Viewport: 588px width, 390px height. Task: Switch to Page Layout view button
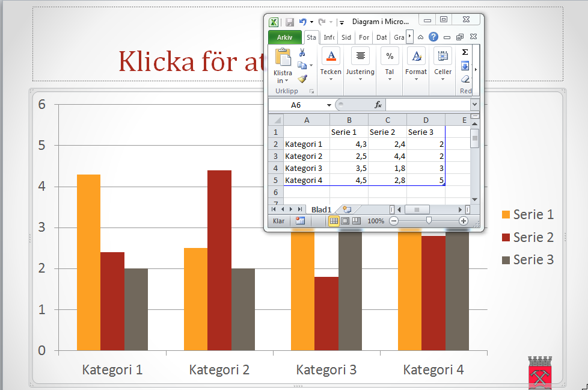click(345, 221)
